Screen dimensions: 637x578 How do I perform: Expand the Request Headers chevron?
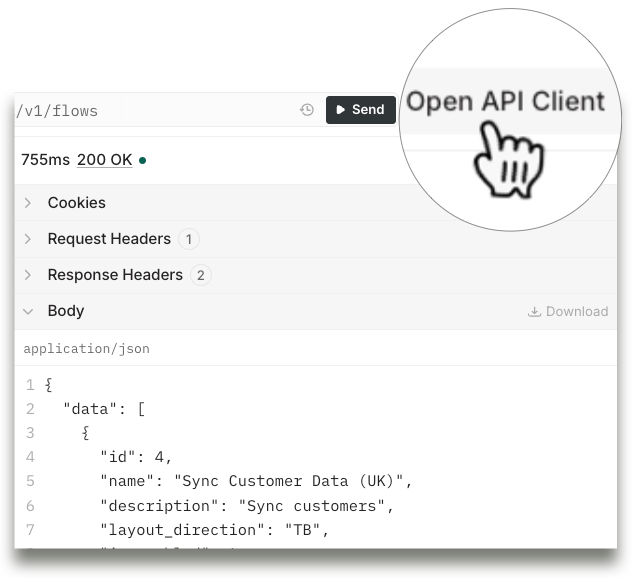click(28, 239)
